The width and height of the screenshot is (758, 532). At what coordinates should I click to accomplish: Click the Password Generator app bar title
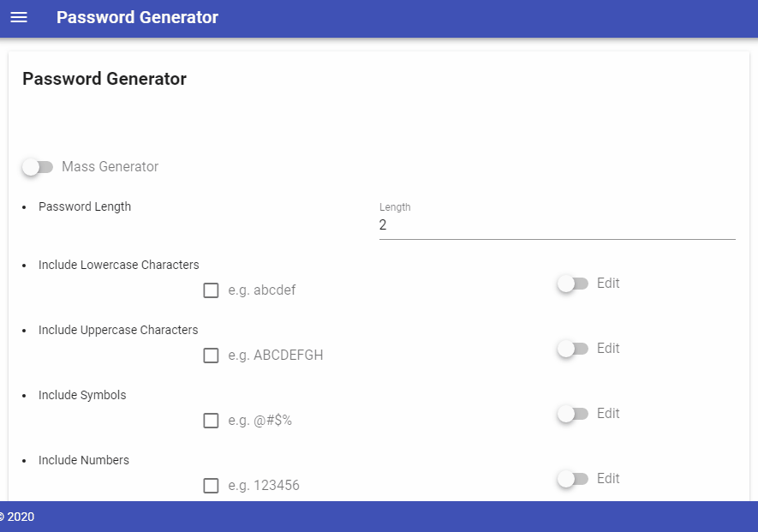[137, 17]
